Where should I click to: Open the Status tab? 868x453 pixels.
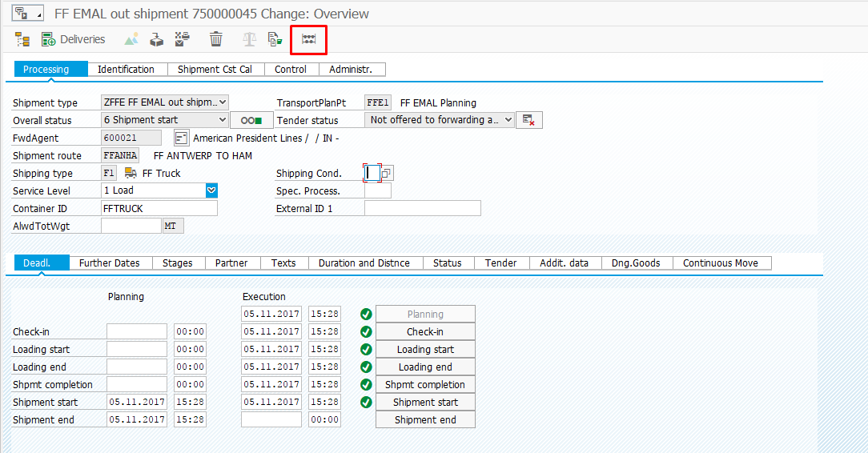pyautogui.click(x=448, y=263)
